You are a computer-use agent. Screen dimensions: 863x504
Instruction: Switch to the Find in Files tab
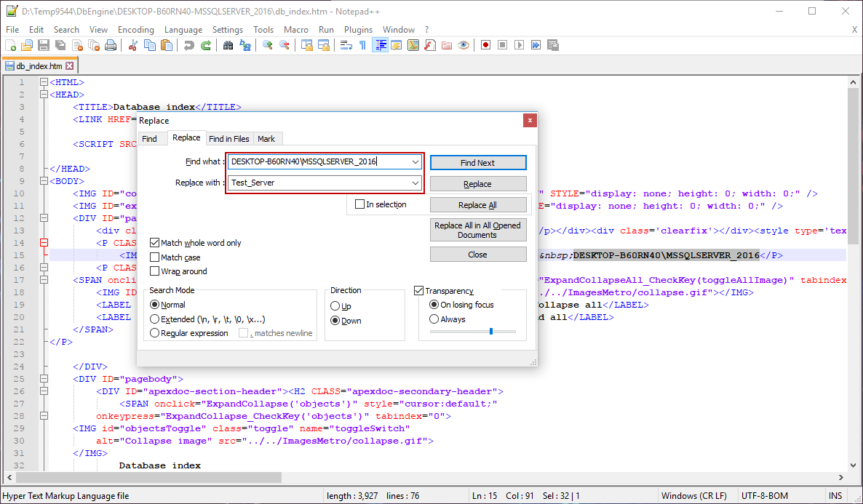228,139
